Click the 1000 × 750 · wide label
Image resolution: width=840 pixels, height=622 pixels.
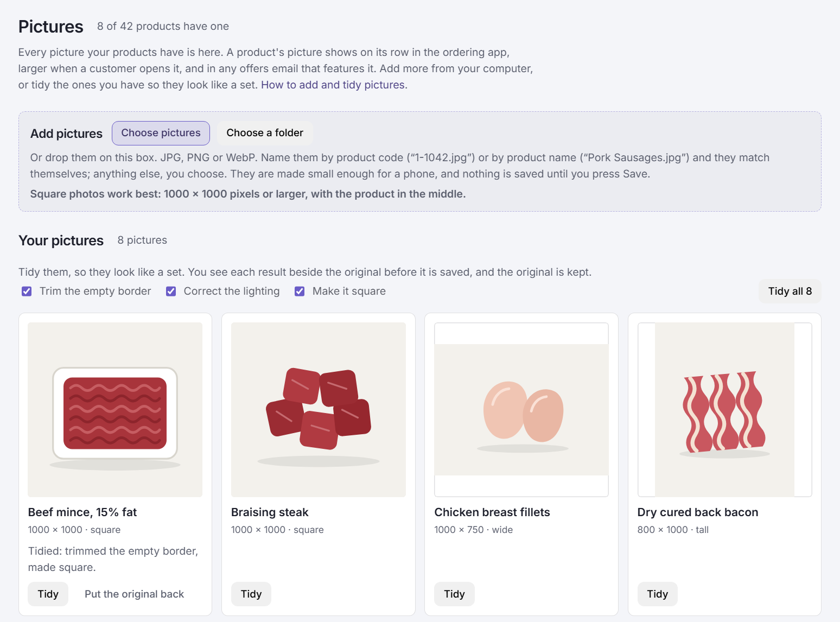473,530
